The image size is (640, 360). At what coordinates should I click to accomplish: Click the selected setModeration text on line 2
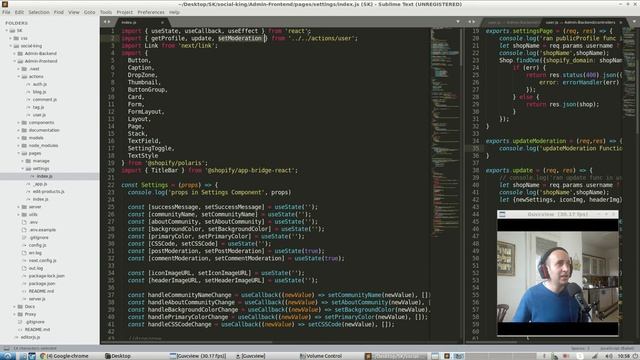pos(240,38)
